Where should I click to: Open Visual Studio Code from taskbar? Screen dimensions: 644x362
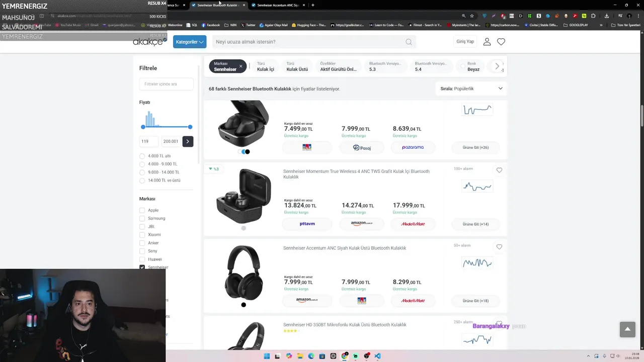377,356
